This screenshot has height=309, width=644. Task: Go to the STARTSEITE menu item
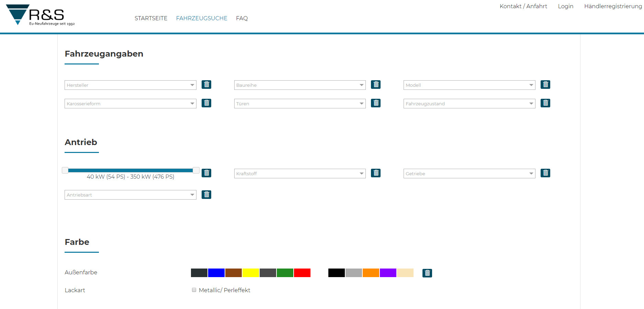pos(151,19)
